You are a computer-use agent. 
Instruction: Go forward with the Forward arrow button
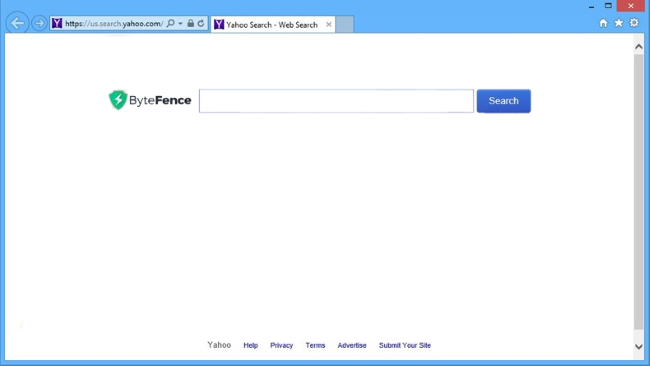coord(39,23)
